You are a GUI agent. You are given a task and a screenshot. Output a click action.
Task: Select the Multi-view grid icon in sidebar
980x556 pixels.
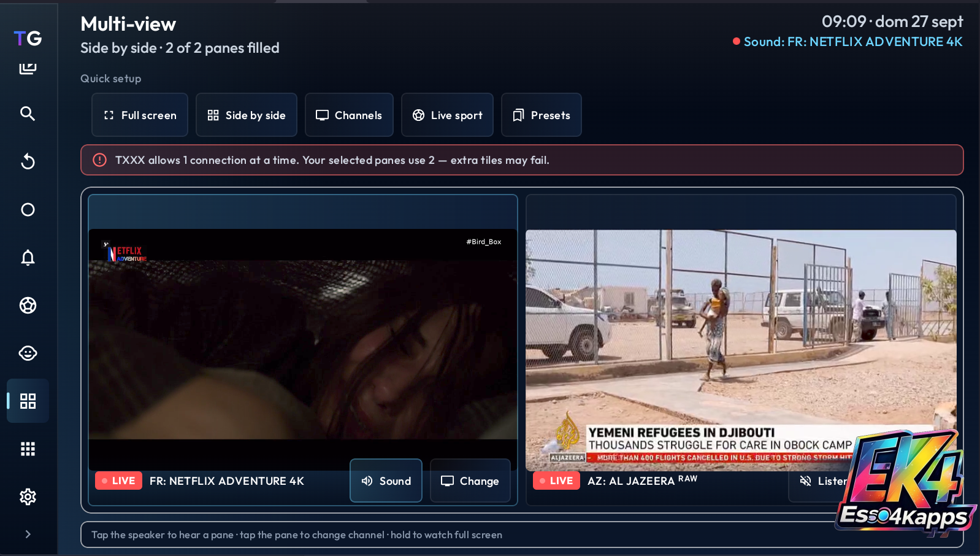click(x=28, y=401)
